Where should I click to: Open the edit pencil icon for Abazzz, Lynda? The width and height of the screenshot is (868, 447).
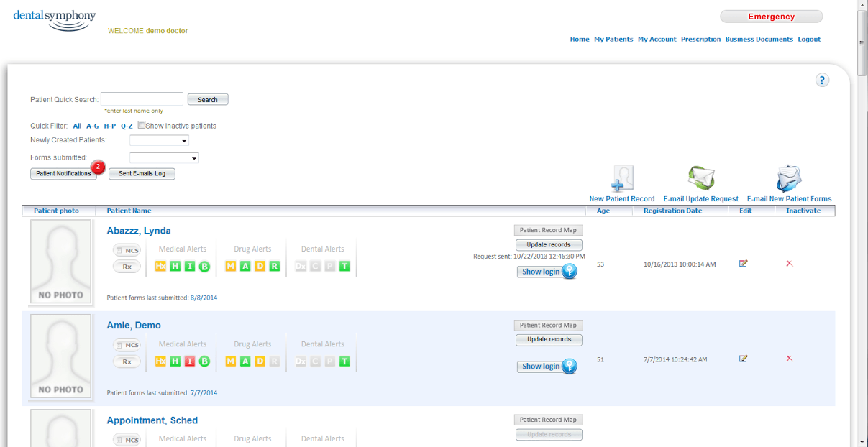(744, 264)
